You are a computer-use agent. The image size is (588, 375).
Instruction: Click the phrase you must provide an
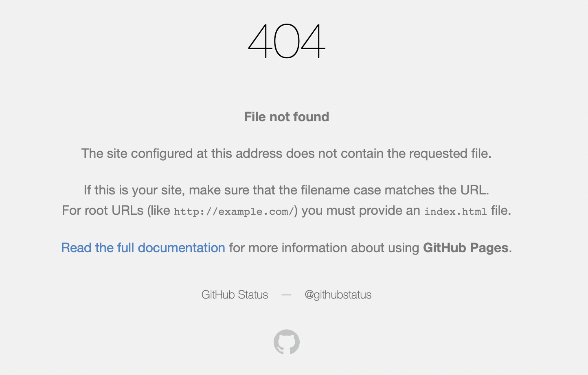(361, 210)
